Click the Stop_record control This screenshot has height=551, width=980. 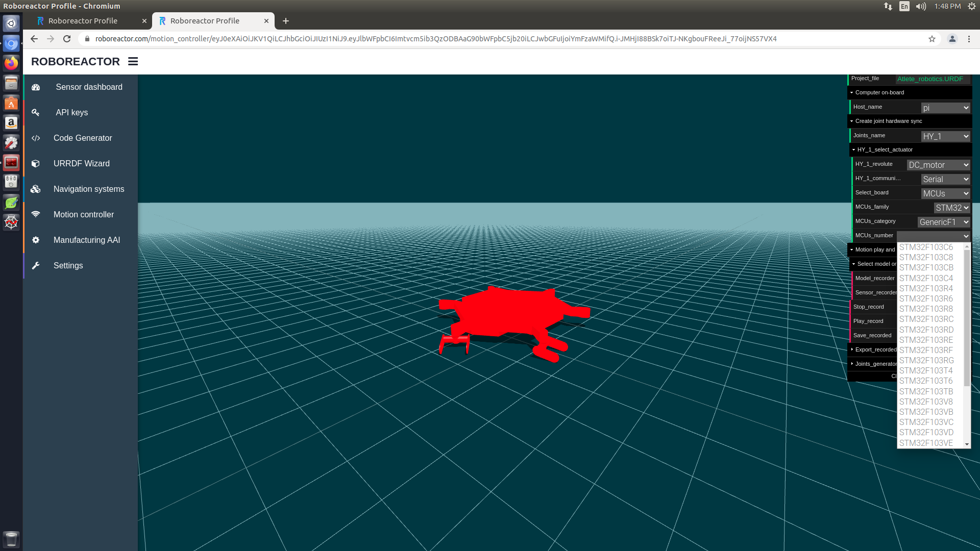click(873, 307)
